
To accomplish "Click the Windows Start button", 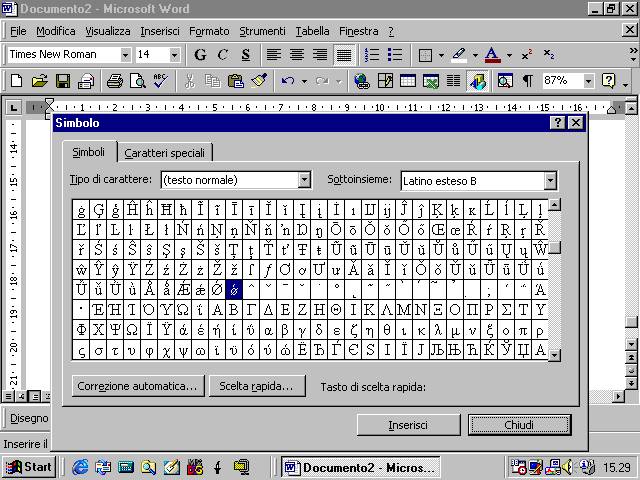I will [29, 467].
